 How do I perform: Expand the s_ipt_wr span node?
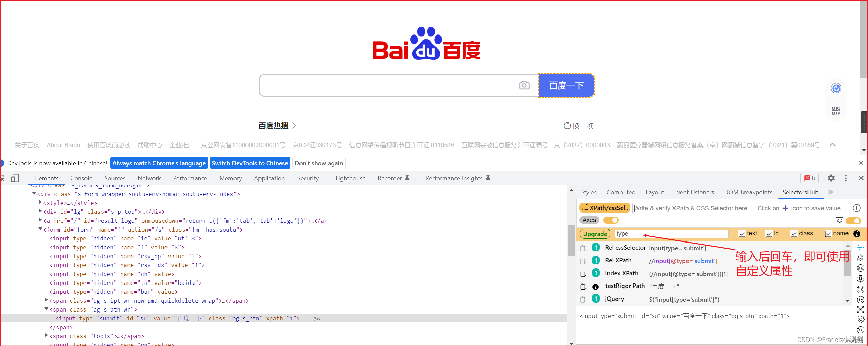[46, 300]
